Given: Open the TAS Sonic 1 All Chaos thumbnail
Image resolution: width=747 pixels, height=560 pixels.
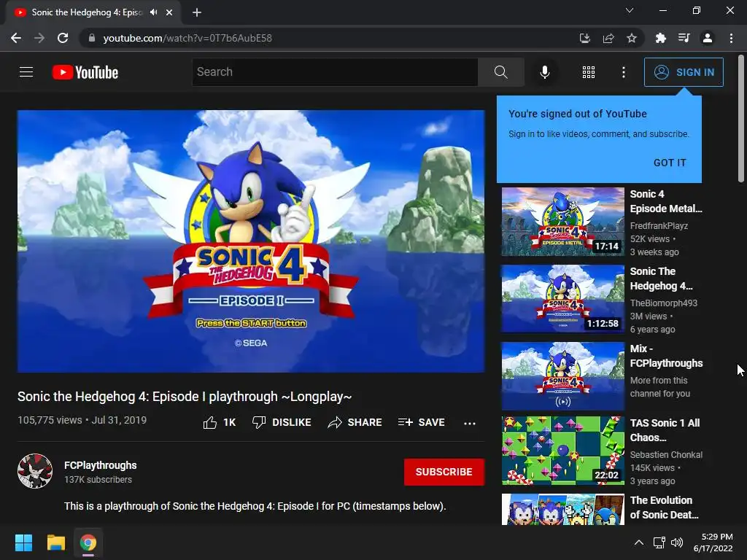Looking at the screenshot, I should 562,451.
